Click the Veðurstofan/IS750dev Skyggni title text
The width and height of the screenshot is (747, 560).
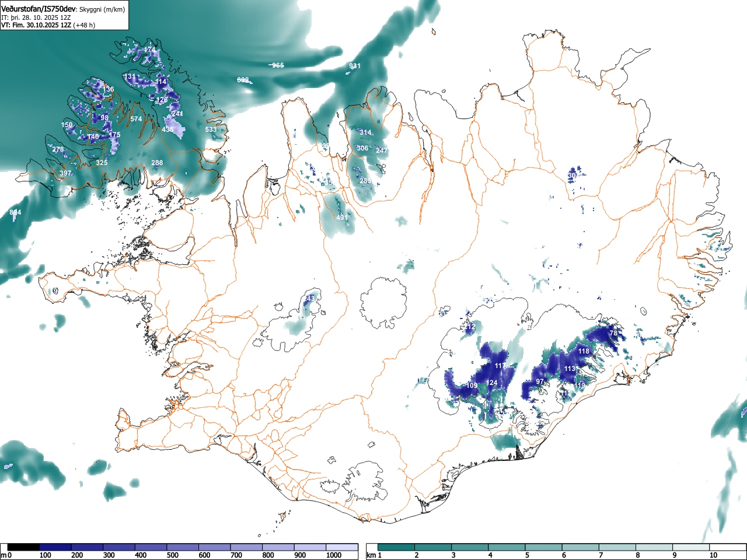[63, 9]
